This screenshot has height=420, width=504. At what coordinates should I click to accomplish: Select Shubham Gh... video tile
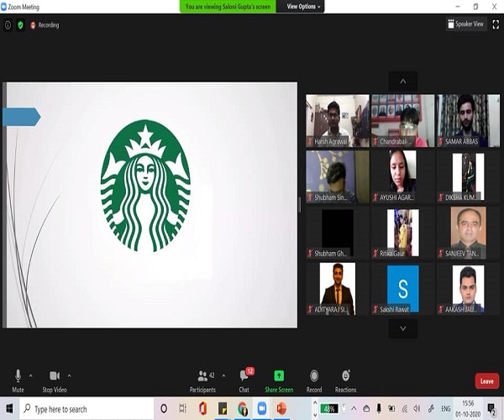click(x=338, y=233)
